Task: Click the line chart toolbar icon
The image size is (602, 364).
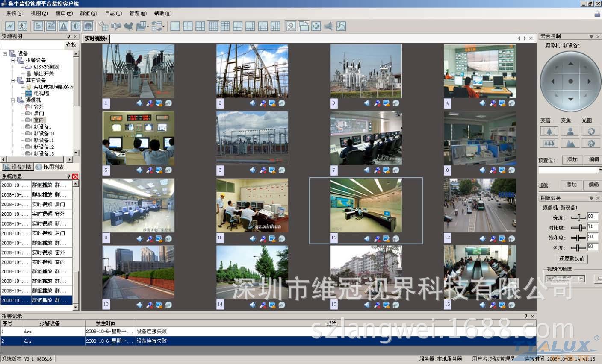Action: tap(10, 26)
